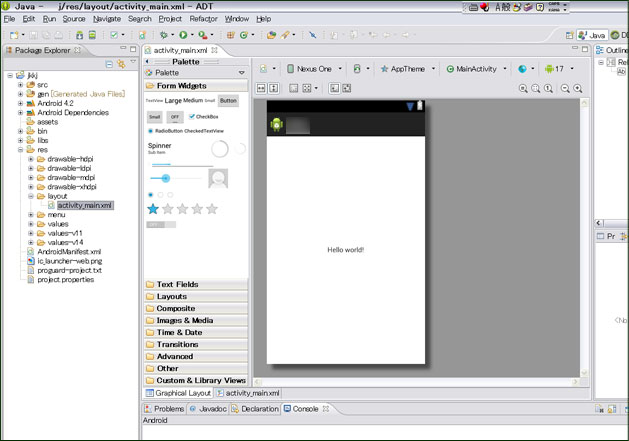
Task: Click the Android launcher icon in the preview
Action: point(277,125)
